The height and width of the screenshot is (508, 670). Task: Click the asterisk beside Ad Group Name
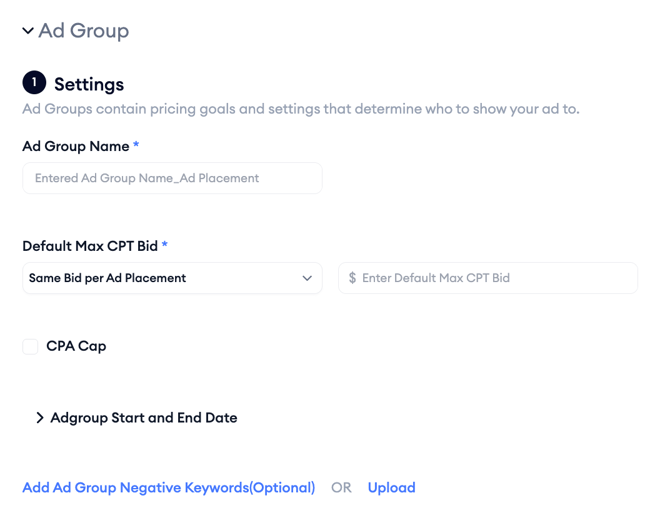tap(136, 145)
